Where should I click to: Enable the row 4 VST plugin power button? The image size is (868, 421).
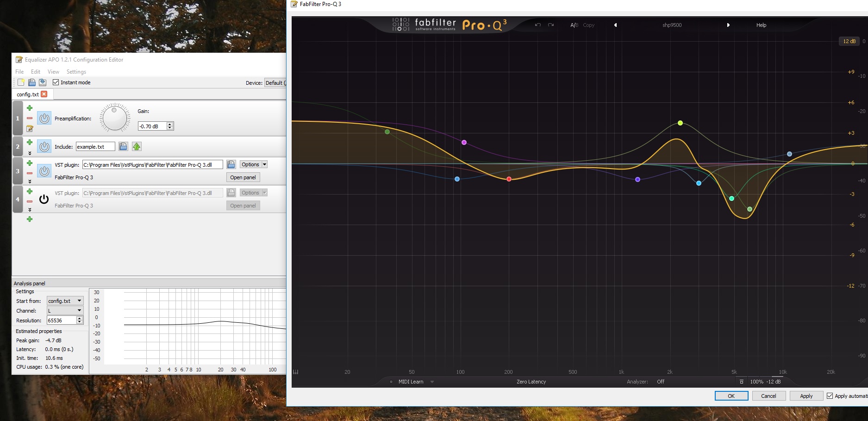click(44, 199)
